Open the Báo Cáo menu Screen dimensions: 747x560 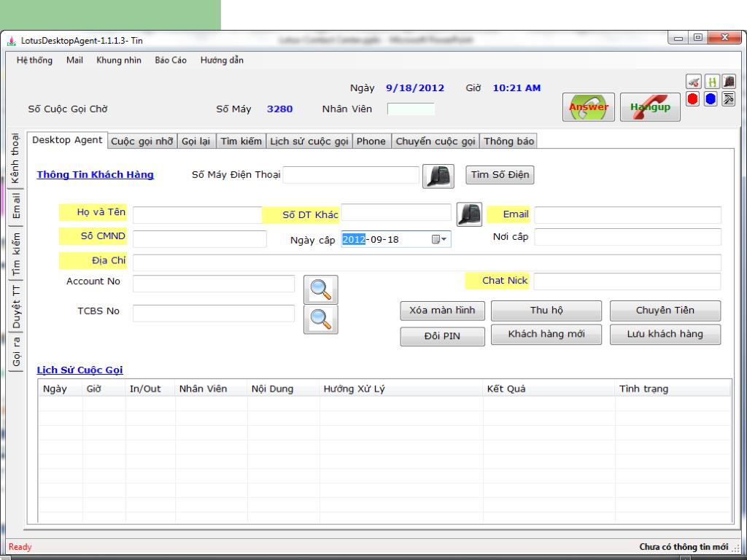point(171,61)
